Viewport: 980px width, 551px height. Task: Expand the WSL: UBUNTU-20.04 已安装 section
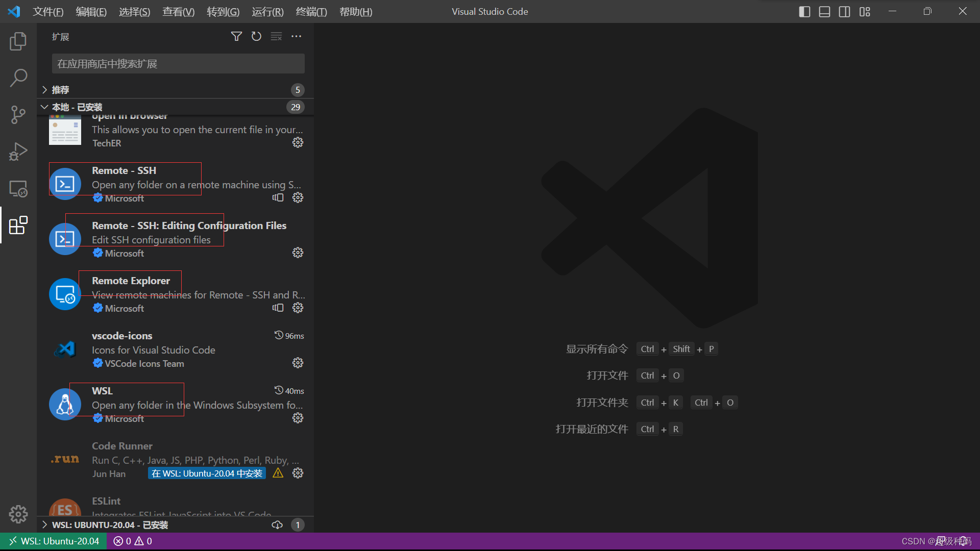click(x=109, y=525)
